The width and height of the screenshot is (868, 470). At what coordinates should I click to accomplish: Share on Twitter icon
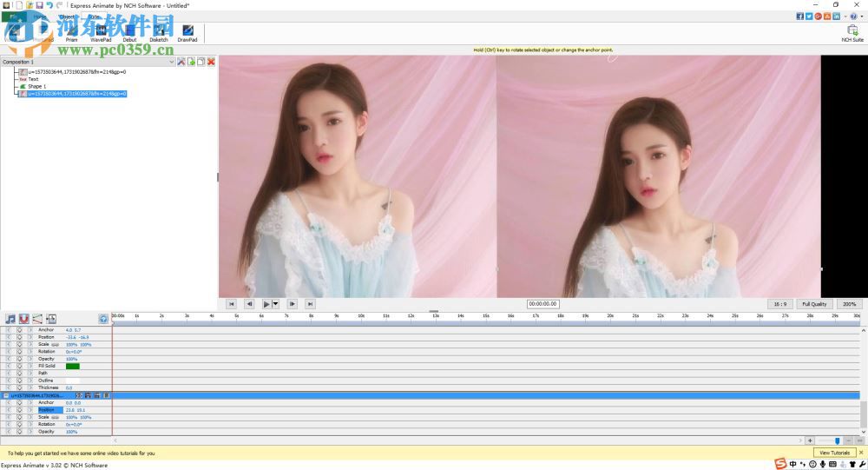809,17
